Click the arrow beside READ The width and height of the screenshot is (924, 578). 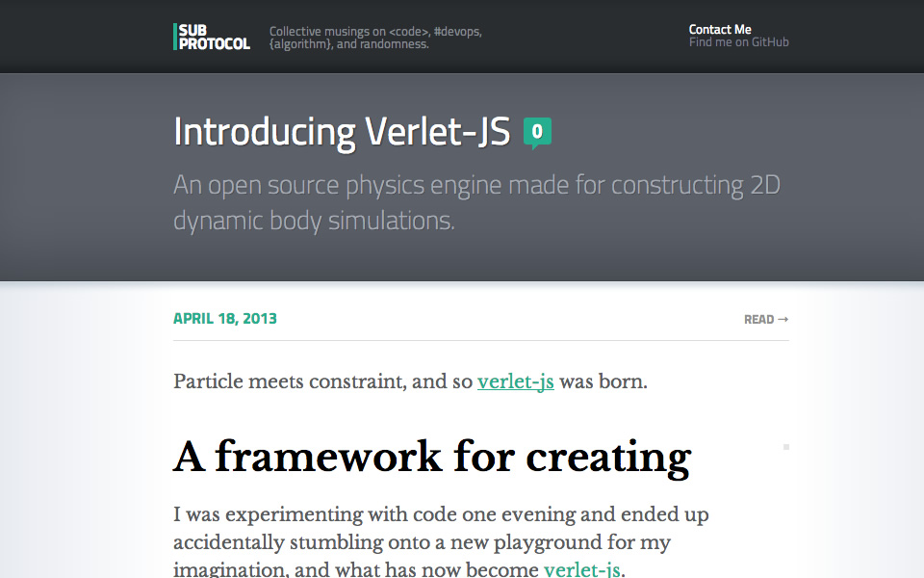[x=783, y=319]
